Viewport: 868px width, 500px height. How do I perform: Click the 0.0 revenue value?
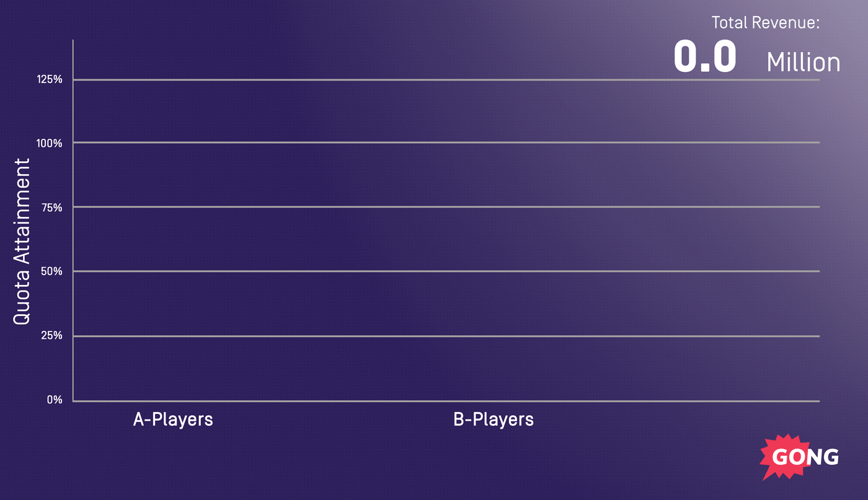tap(705, 56)
